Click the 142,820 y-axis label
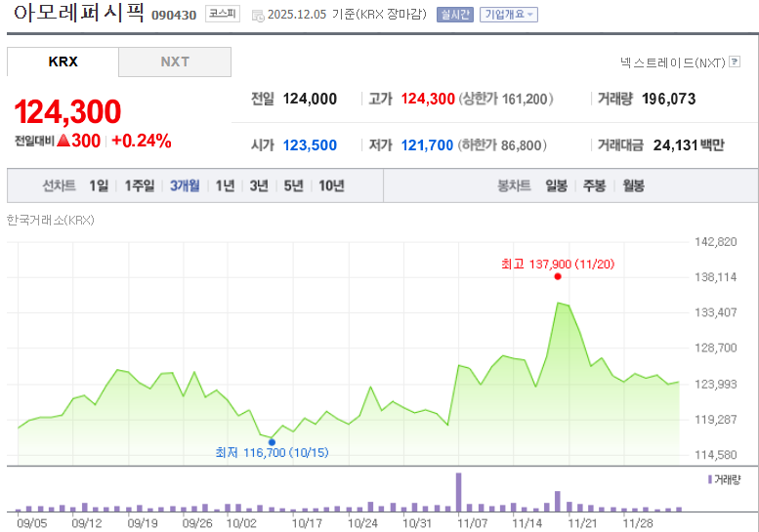This screenshot has width=759, height=532. 715,242
